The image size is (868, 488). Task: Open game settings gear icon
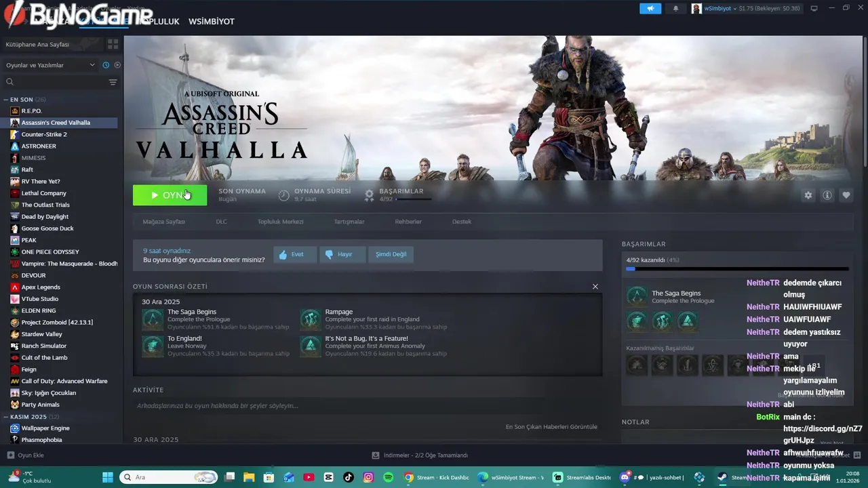click(808, 195)
